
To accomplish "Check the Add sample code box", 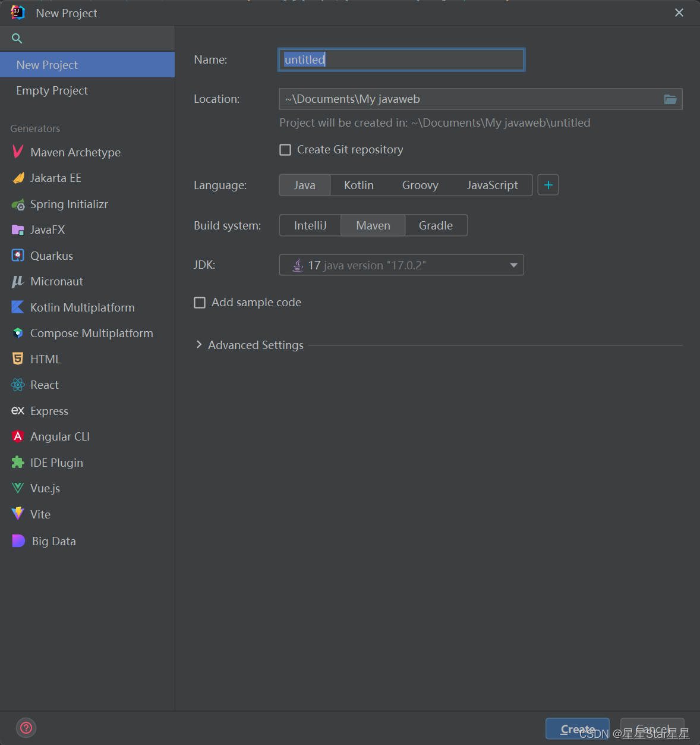I will [x=200, y=303].
